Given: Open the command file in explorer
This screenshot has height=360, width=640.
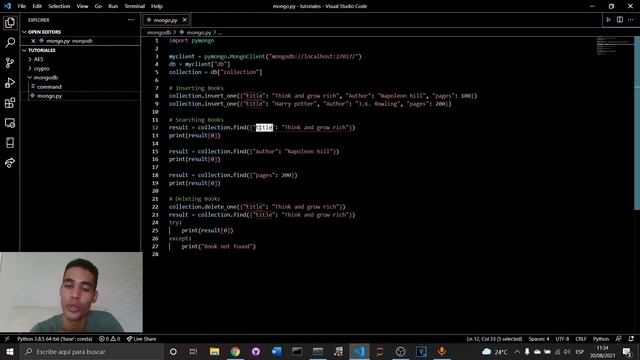Looking at the screenshot, I should 49,87.
